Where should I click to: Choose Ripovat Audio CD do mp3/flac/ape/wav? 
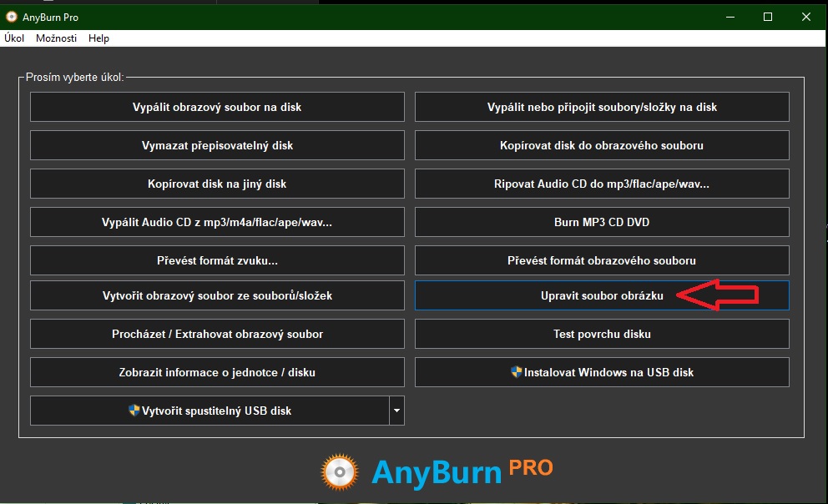[601, 184]
